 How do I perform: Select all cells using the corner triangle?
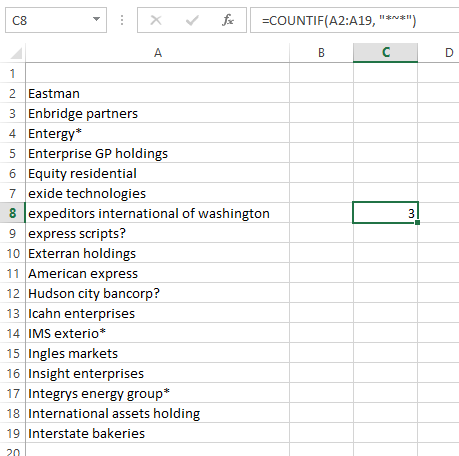(x=16, y=53)
